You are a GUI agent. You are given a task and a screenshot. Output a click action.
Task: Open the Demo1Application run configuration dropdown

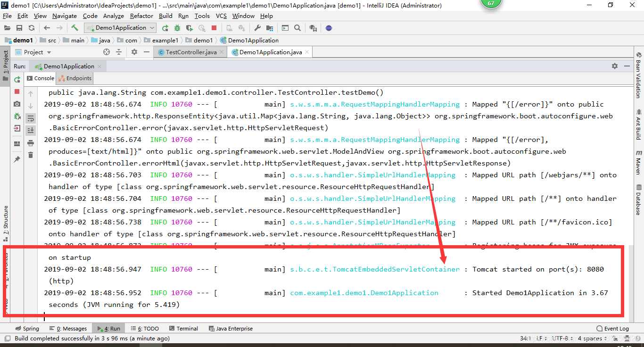121,28
